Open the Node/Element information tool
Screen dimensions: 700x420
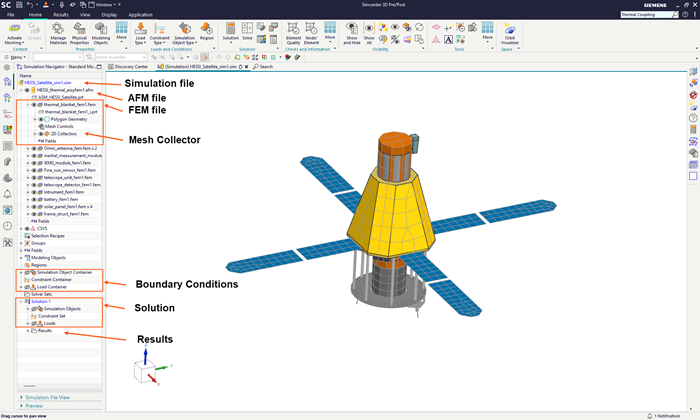311,33
